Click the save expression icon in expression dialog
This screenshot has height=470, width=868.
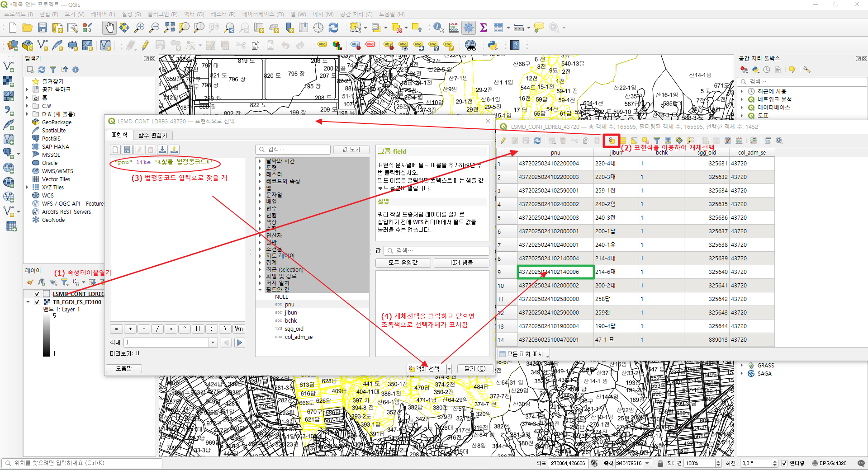pyautogui.click(x=127, y=150)
